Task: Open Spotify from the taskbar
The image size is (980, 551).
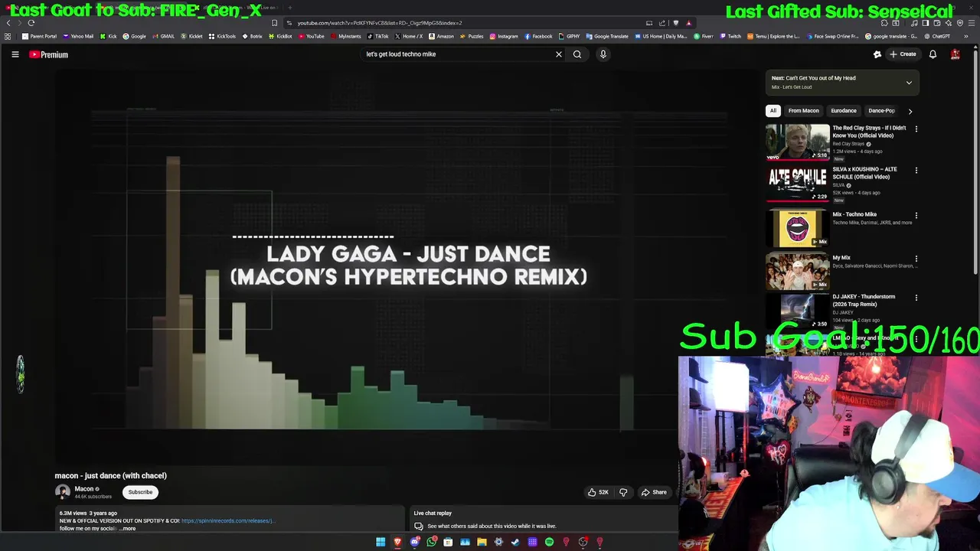Action: [549, 542]
